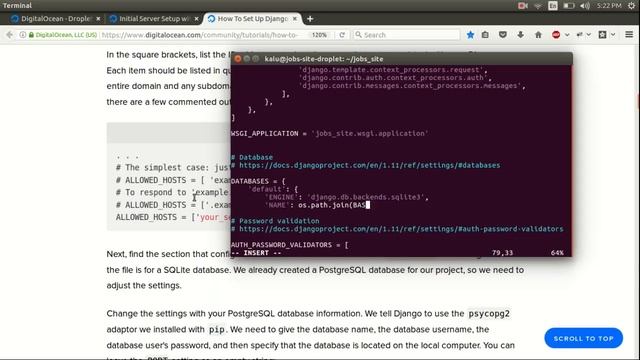This screenshot has width=640, height=360.
Task: Click WSGI_APPLICATION line in terminal
Action: pyautogui.click(x=330, y=133)
